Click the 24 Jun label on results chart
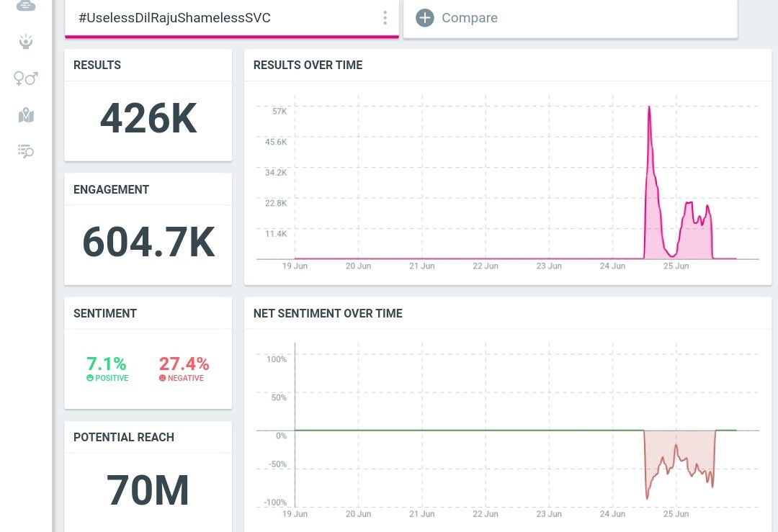Viewport: 778px width, 532px height. (612, 266)
